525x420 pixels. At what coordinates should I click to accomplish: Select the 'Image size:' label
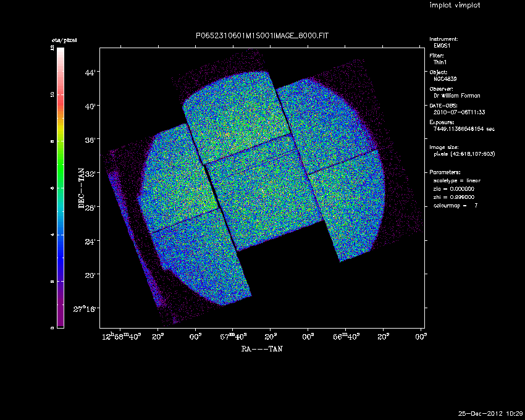click(x=444, y=148)
